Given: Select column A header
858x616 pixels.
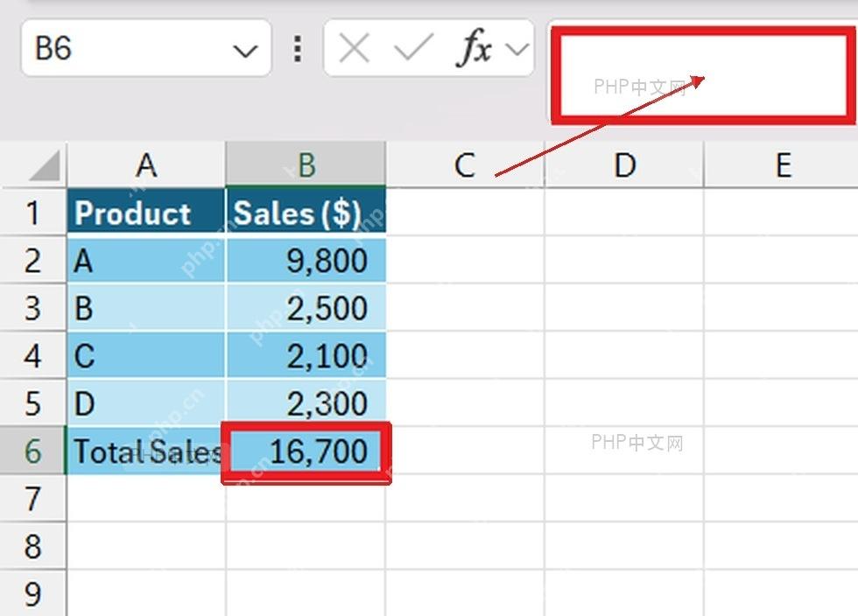Looking at the screenshot, I should coord(146,164).
